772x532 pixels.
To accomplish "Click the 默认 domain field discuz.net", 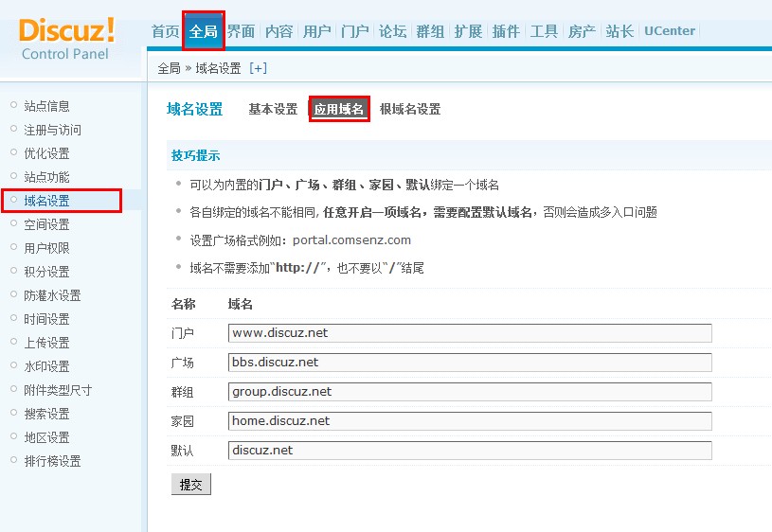I will tap(470, 451).
